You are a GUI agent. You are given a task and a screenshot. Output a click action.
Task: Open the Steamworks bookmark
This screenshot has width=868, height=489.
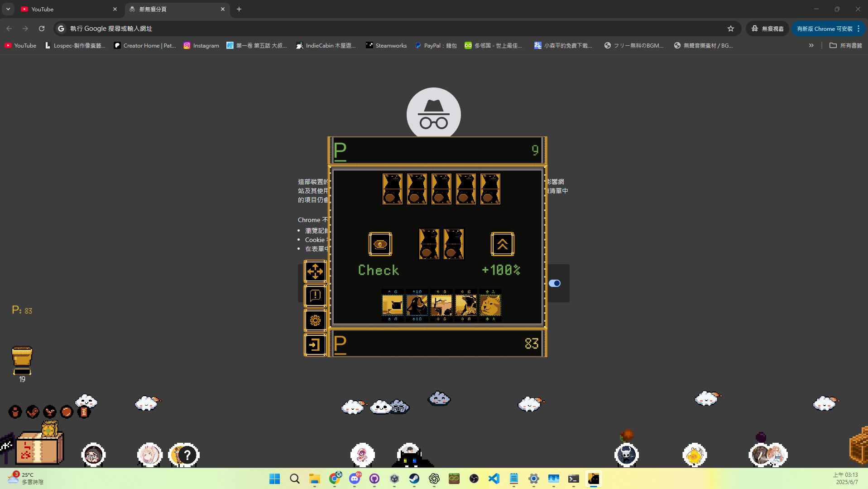click(x=386, y=45)
